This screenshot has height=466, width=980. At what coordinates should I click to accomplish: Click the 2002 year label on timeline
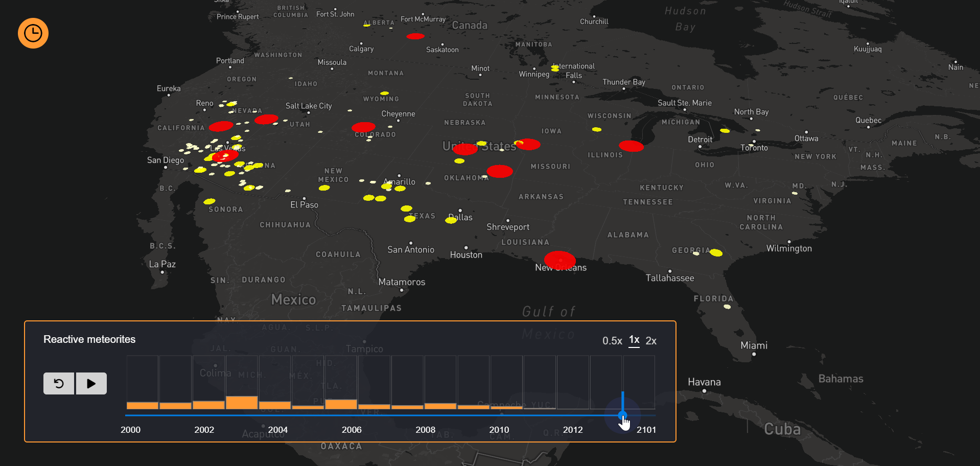point(204,430)
